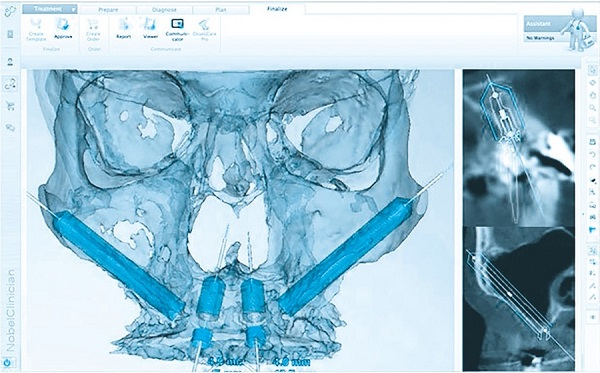Viewport: 600px width, 373px height.
Task: Choose the magnifier zoom tool
Action: click(592, 108)
